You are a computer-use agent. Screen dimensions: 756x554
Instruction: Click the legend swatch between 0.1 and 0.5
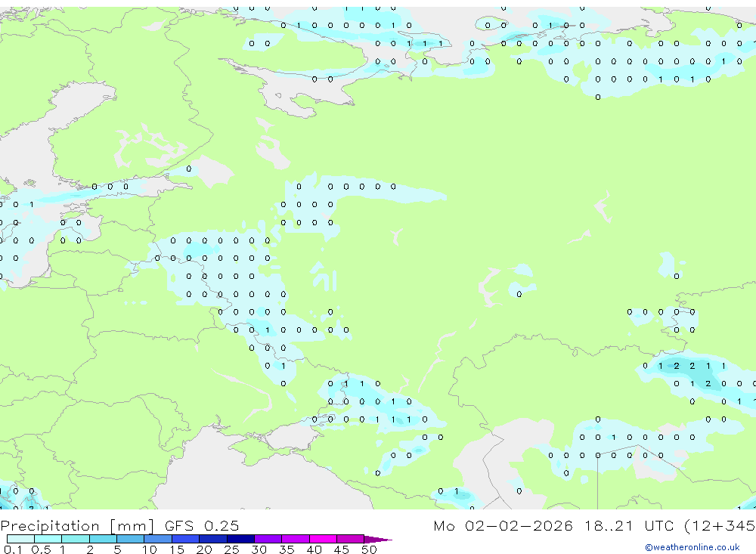(x=20, y=539)
